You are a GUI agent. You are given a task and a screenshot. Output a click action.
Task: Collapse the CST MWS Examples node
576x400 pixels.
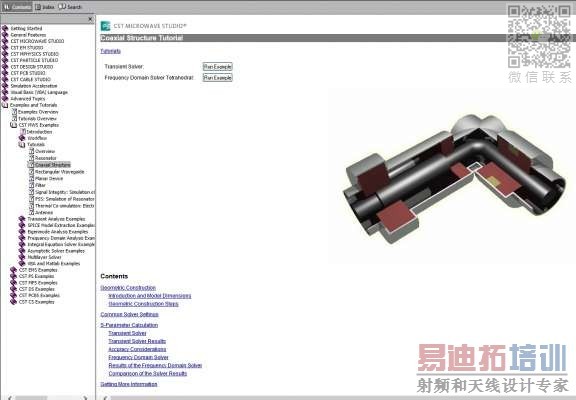14,125
